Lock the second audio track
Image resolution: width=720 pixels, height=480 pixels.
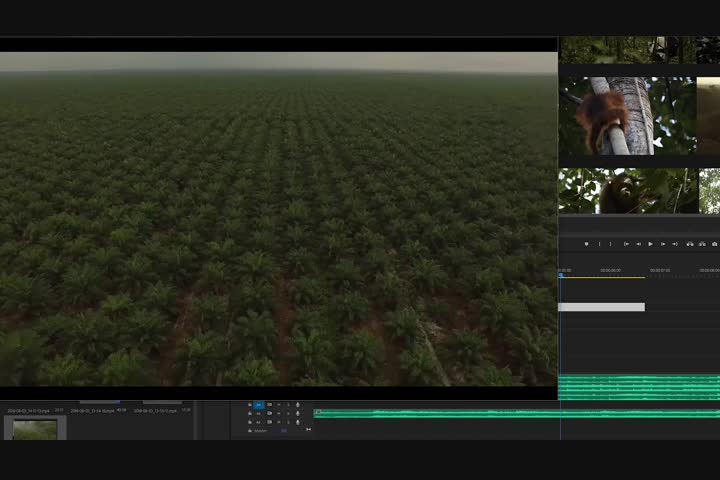pos(250,413)
